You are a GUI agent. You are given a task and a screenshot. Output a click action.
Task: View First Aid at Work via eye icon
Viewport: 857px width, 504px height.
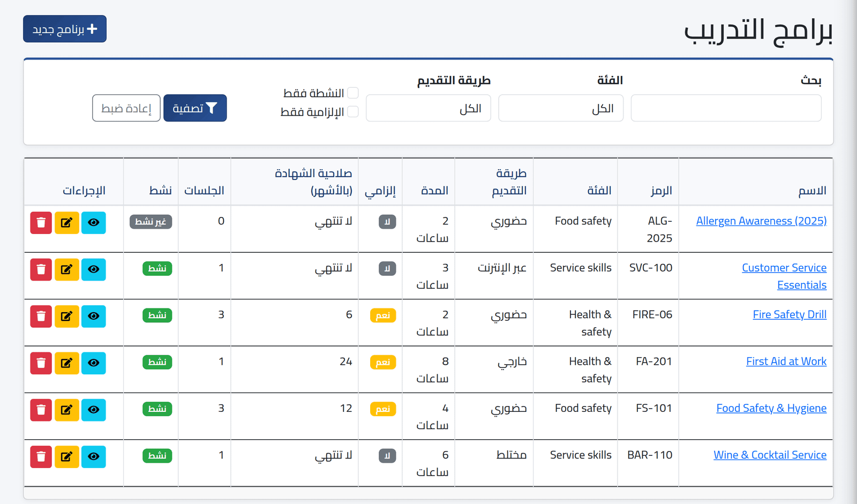(x=94, y=363)
